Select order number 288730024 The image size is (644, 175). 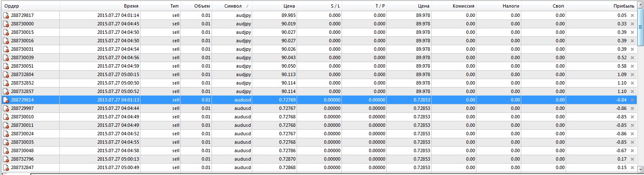(x=22, y=134)
